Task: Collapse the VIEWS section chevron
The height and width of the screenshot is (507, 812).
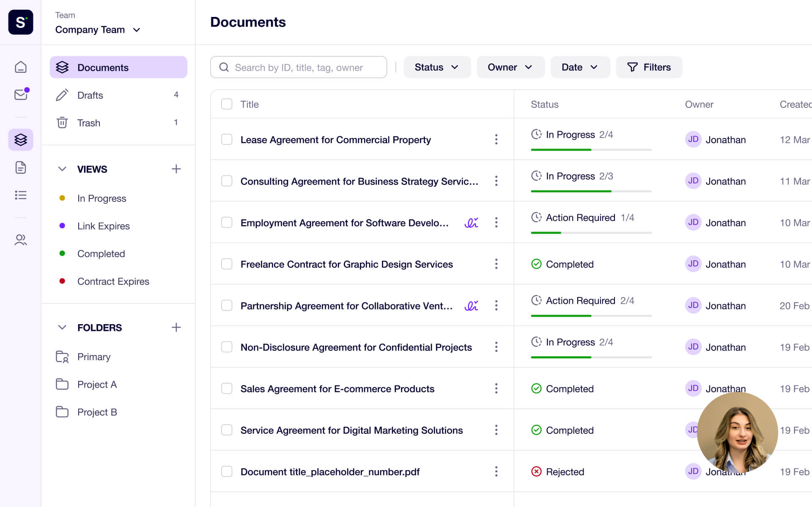Action: (x=62, y=169)
